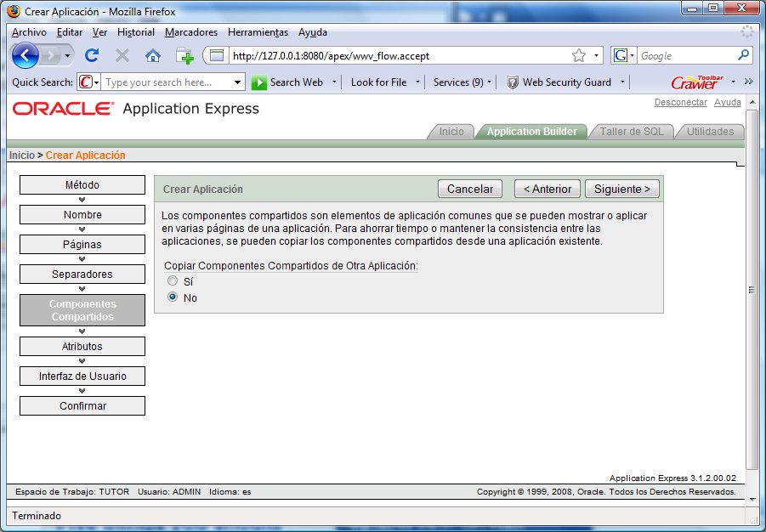
Task: Open the Web Security Guard dropdown arrow
Action: [622, 82]
